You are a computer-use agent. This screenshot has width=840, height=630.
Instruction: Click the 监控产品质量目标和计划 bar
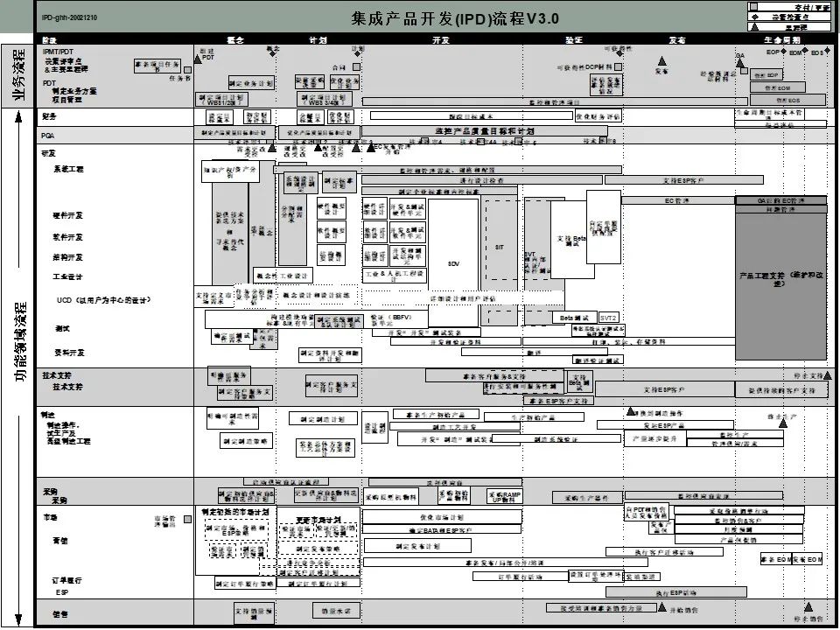[485, 130]
